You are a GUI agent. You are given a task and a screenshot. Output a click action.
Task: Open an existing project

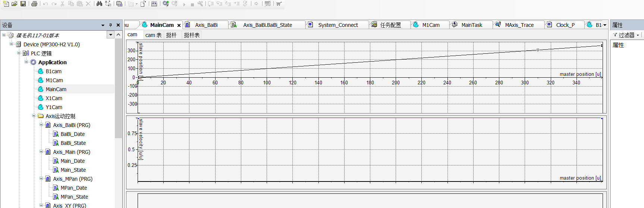coord(15,4)
